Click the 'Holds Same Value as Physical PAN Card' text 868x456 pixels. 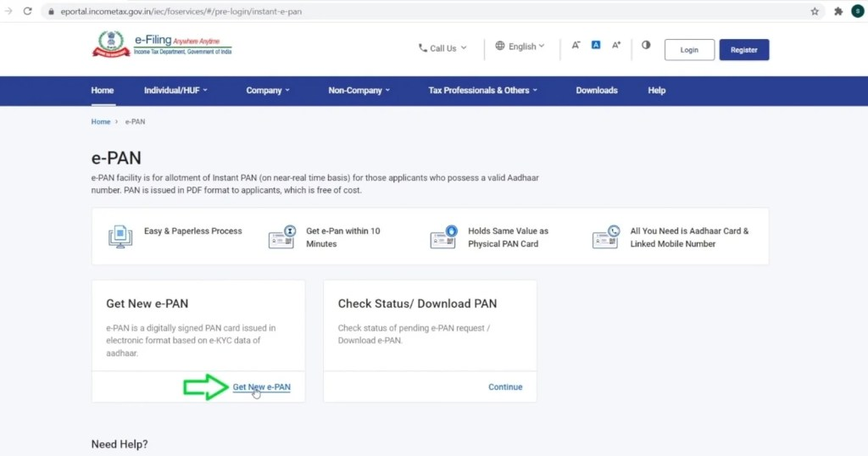tap(509, 237)
